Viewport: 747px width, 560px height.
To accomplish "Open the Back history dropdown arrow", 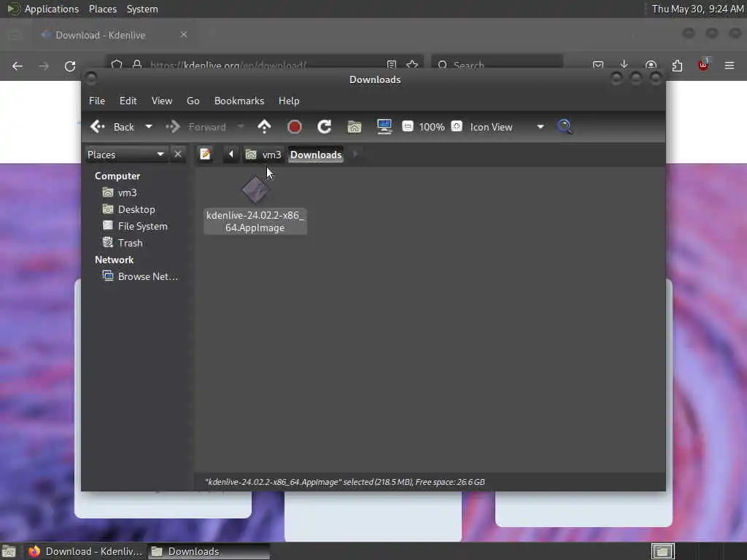I will (x=149, y=127).
